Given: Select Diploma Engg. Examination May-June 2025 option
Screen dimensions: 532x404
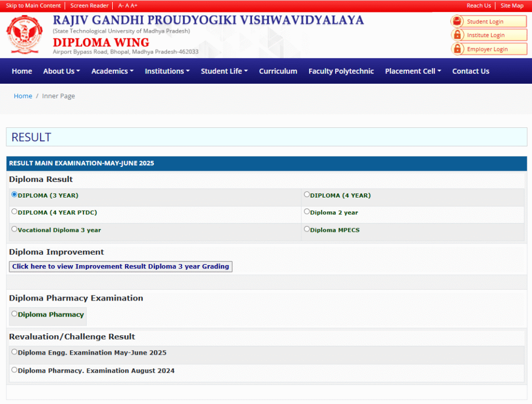Looking at the screenshot, I should 14,352.
